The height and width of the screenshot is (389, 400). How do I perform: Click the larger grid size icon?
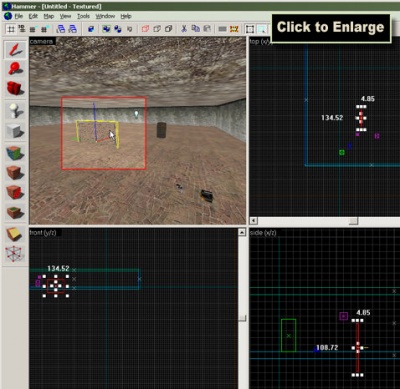44,29
